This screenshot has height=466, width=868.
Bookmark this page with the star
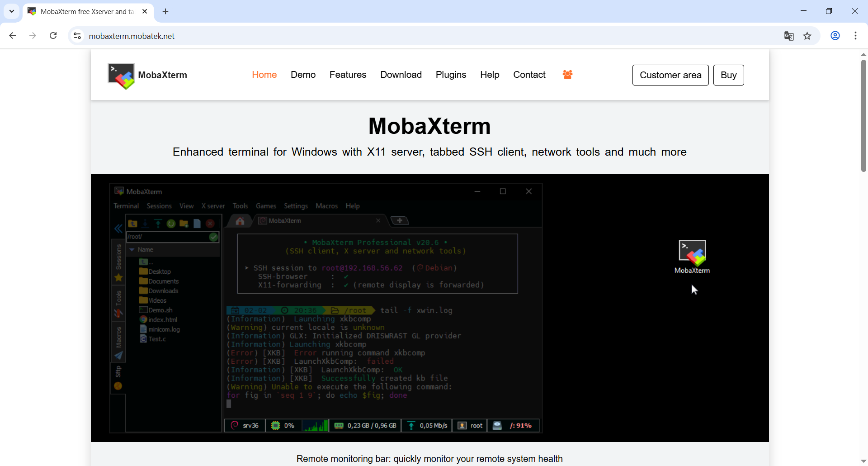(807, 36)
